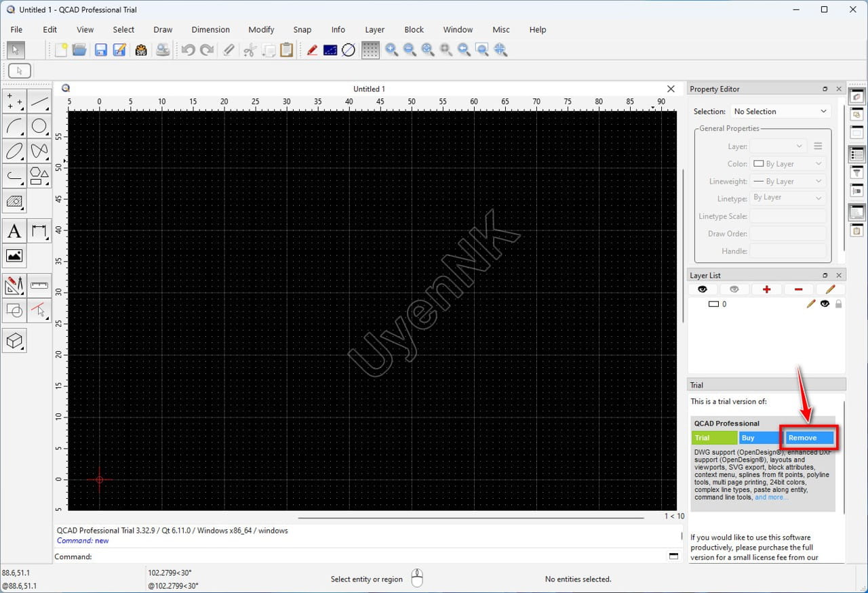Click the Cut scissors icon

pyautogui.click(x=249, y=49)
